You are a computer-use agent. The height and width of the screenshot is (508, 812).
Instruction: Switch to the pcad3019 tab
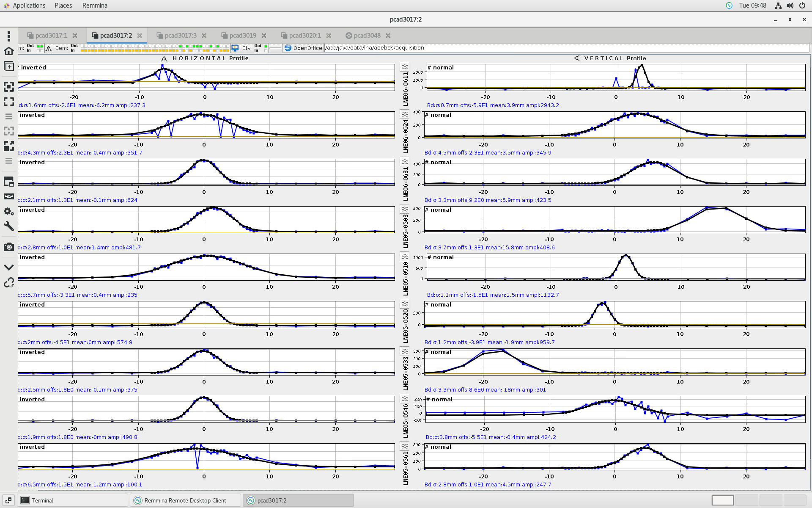[x=243, y=36]
